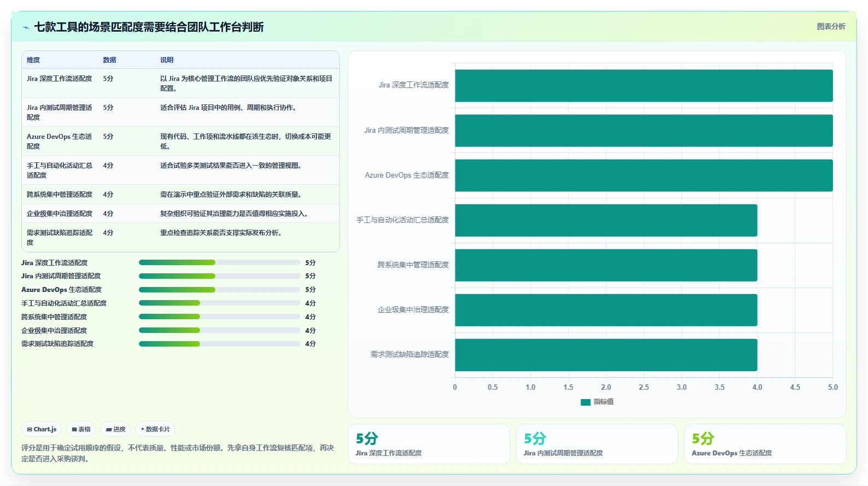Click the small icon before the page title

click(x=26, y=27)
